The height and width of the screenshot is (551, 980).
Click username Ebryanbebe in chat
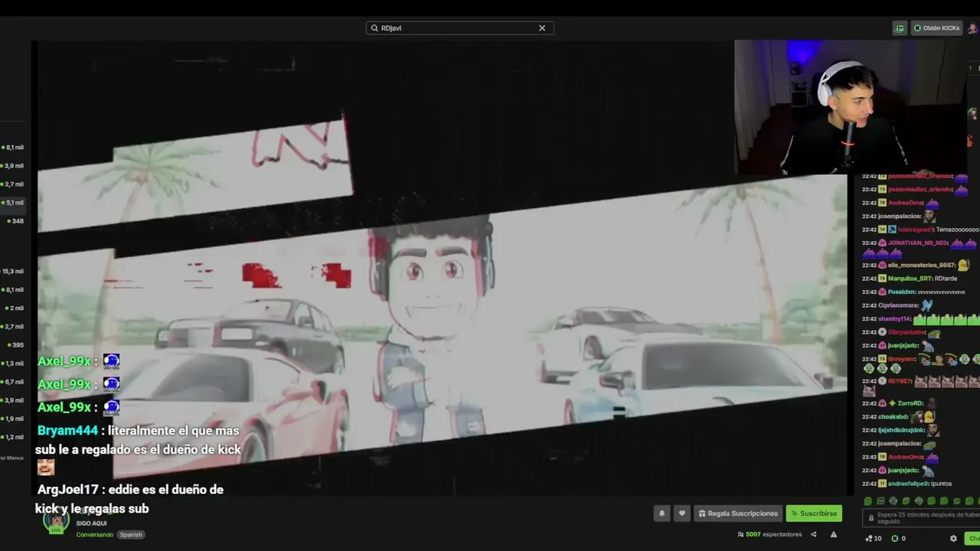pos(906,332)
